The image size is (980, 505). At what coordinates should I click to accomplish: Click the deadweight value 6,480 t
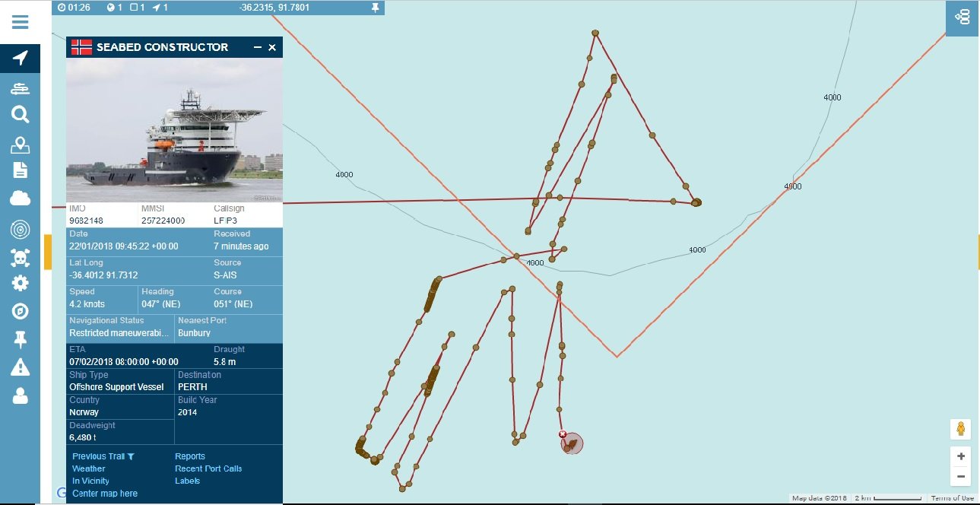83,437
